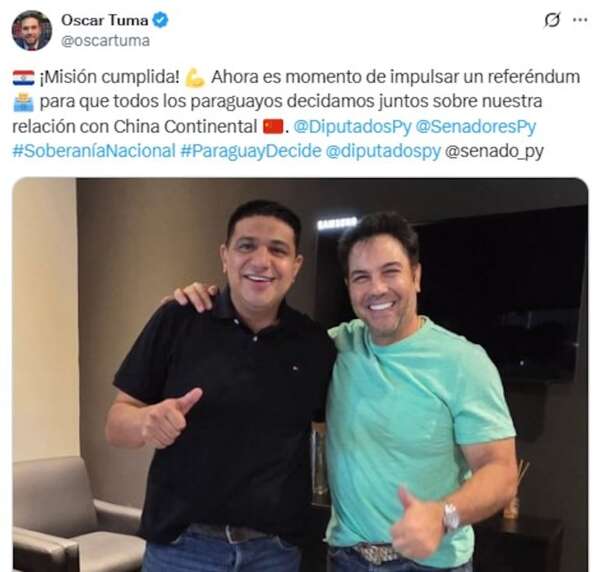Viewport: 600px width, 572px height.
Task: Click the ballot box emoji
Action: pyautogui.click(x=24, y=102)
